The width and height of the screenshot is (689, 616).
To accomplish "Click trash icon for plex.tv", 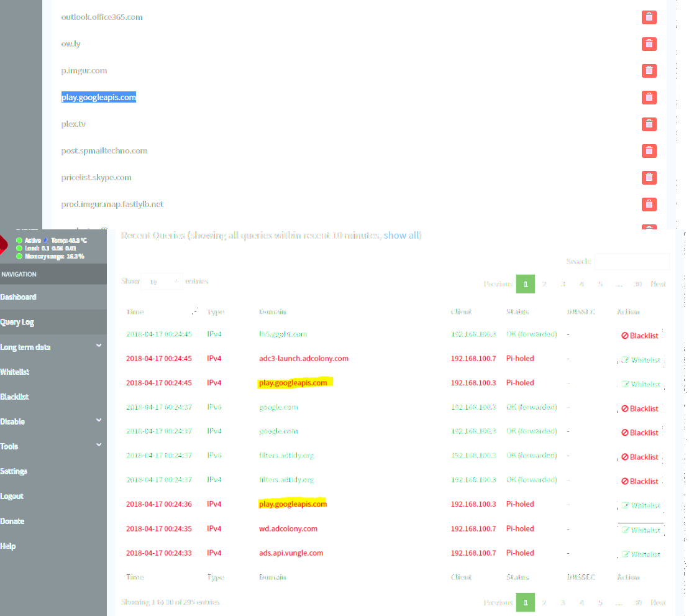I will (649, 124).
